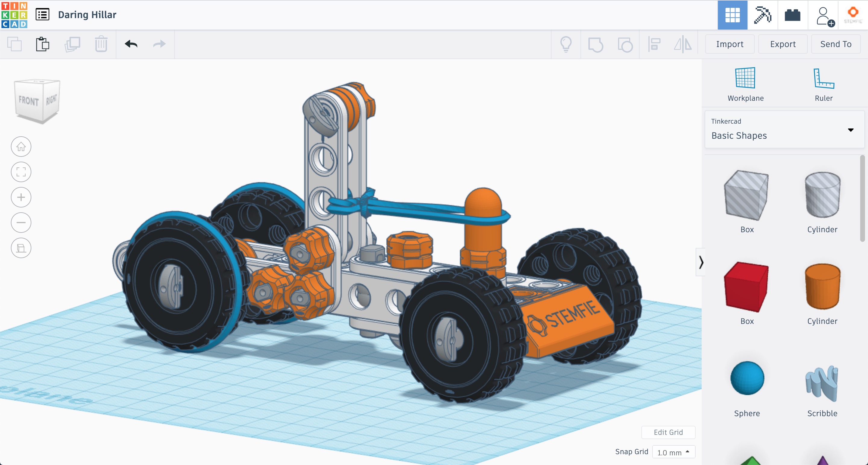Select the Ruler tool
Screen dimensions: 868x465
pos(823,84)
